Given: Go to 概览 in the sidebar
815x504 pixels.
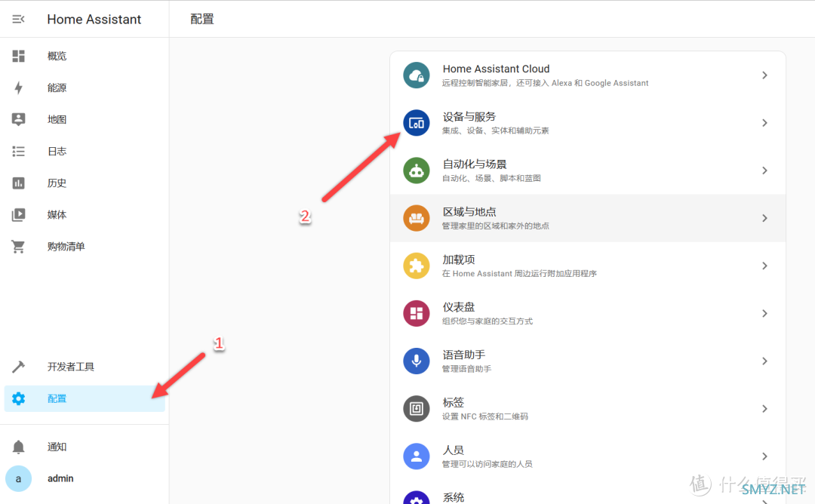Looking at the screenshot, I should click(x=85, y=56).
